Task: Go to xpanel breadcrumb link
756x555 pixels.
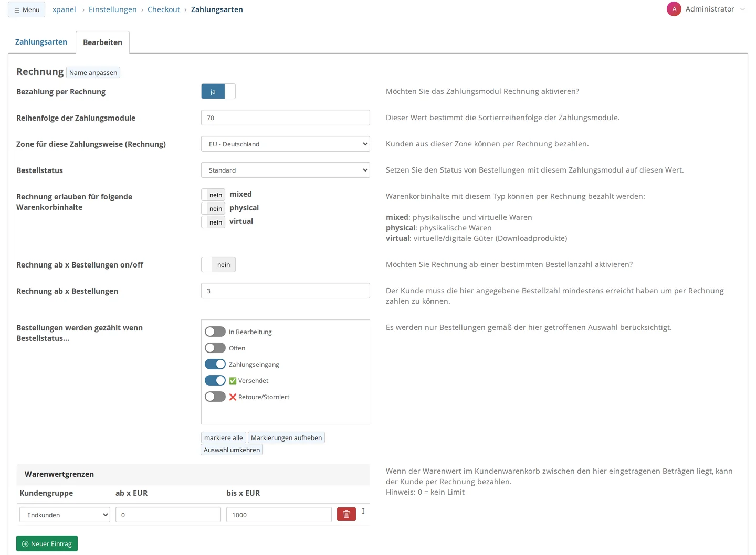Action: (x=64, y=9)
